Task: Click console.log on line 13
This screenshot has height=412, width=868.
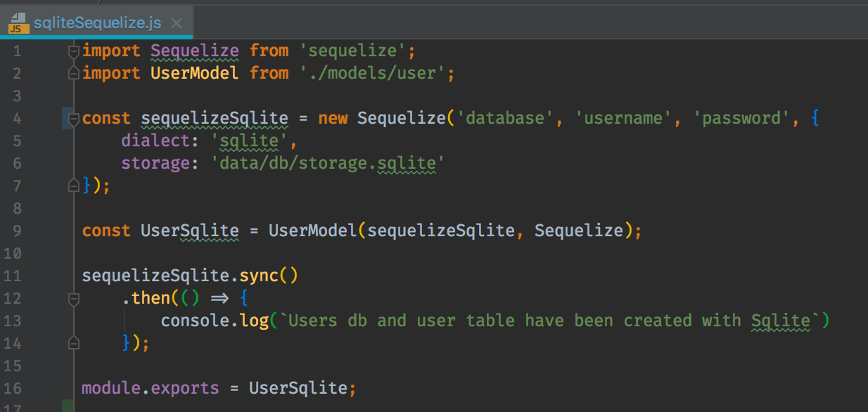Action: (215, 321)
